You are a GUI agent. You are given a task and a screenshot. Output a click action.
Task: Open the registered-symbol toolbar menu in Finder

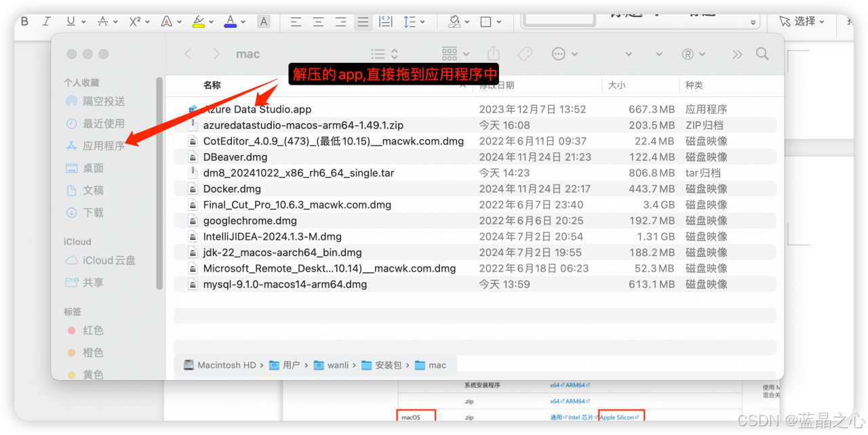pyautogui.click(x=693, y=54)
